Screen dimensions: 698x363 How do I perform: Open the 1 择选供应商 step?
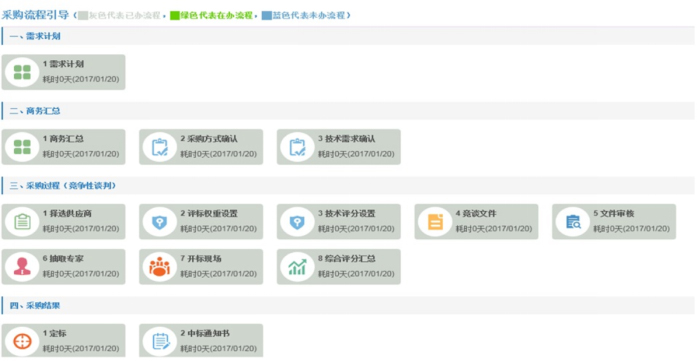click(x=63, y=222)
